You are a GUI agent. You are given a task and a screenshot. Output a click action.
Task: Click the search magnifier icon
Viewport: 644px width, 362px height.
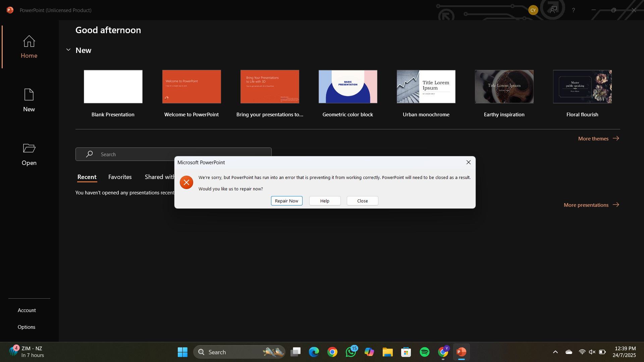pos(89,154)
